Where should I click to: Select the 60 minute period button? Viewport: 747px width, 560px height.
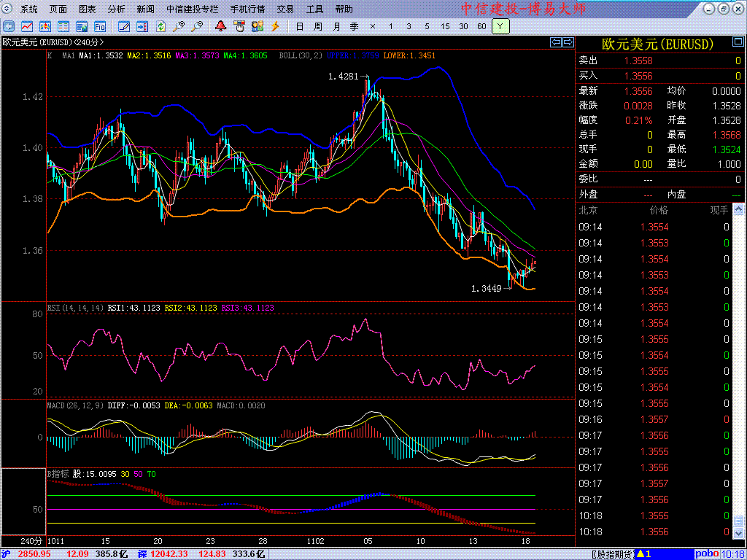481,26
